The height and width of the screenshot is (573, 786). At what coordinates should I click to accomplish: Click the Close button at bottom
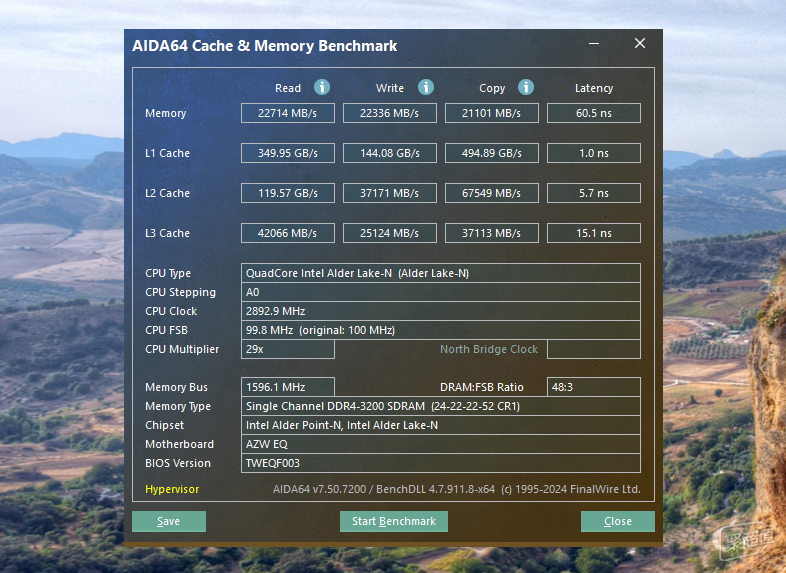point(618,521)
